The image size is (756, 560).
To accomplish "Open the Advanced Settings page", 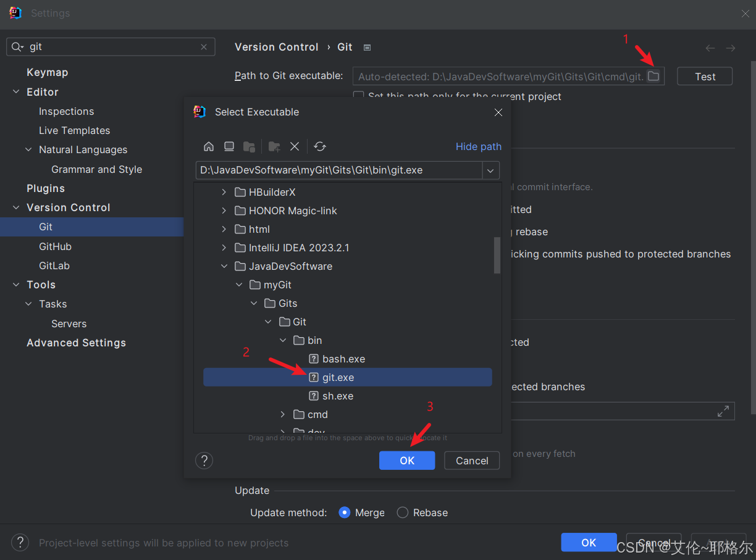I will [x=77, y=343].
